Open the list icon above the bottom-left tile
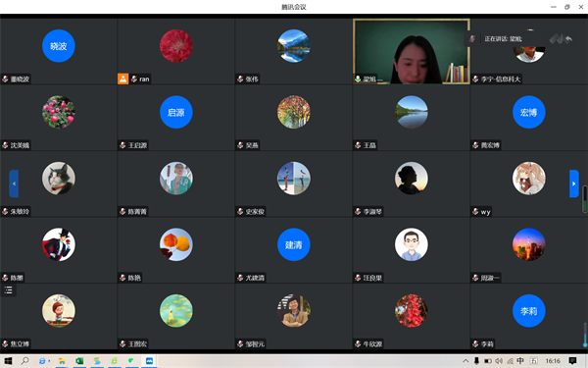588x368 pixels. point(8,289)
